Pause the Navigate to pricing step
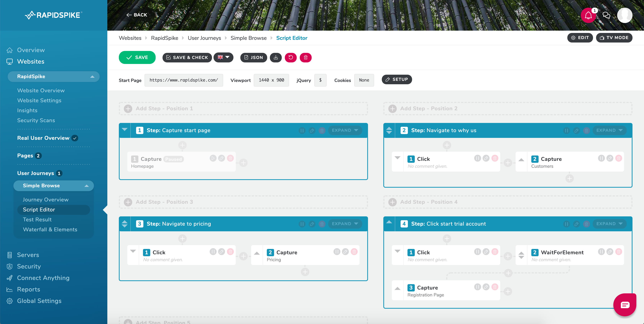Image resolution: width=644 pixels, height=324 pixels. tap(302, 224)
